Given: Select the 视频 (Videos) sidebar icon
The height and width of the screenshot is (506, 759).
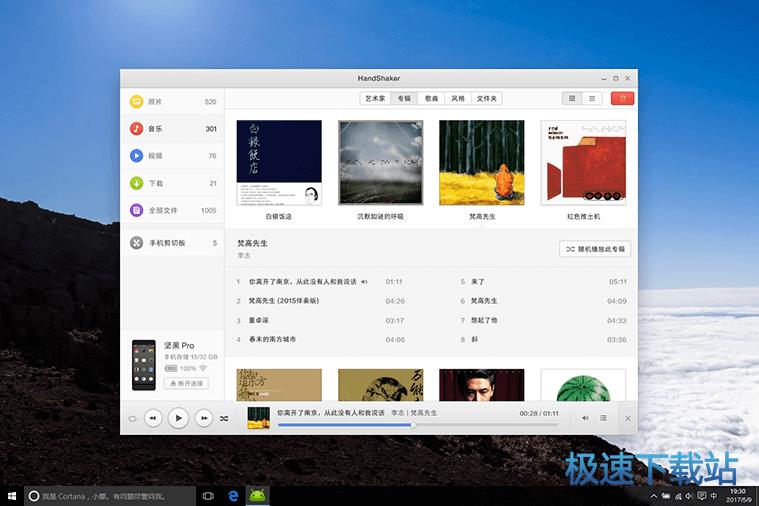Looking at the screenshot, I should (x=136, y=156).
